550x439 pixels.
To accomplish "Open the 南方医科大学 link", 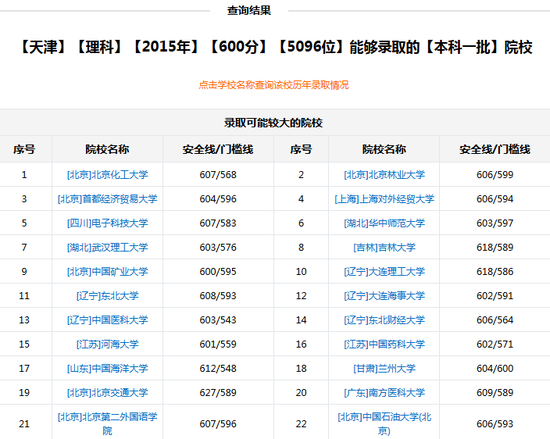I will 384,392.
